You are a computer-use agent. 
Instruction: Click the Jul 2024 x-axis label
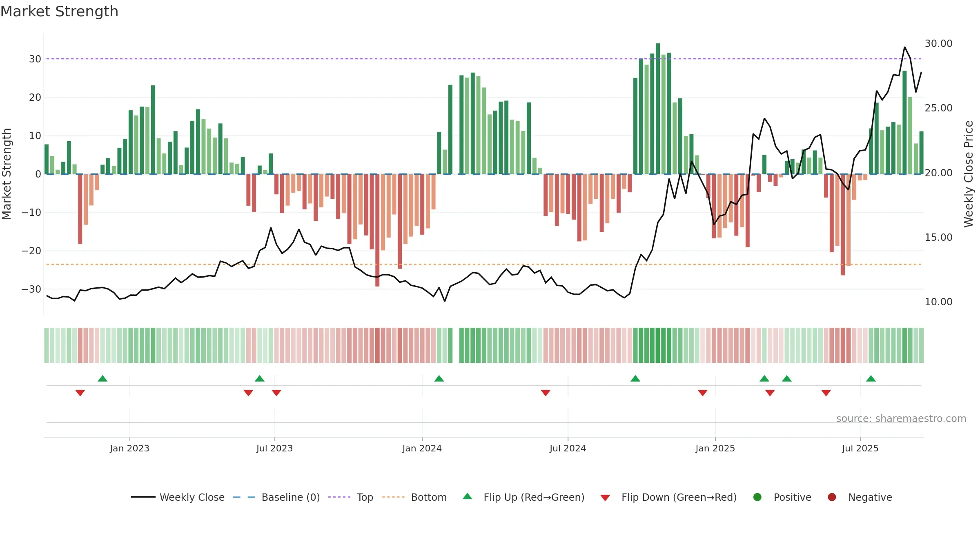point(568,448)
